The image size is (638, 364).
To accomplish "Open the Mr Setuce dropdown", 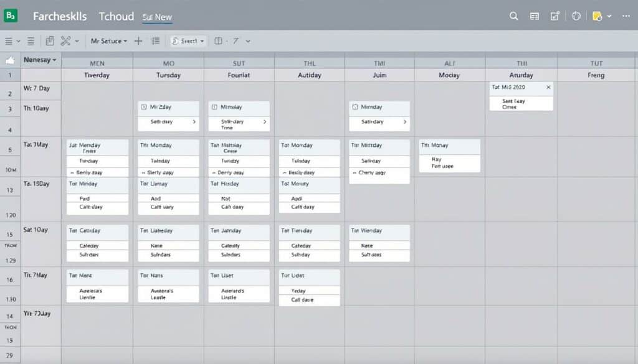I will tap(108, 41).
